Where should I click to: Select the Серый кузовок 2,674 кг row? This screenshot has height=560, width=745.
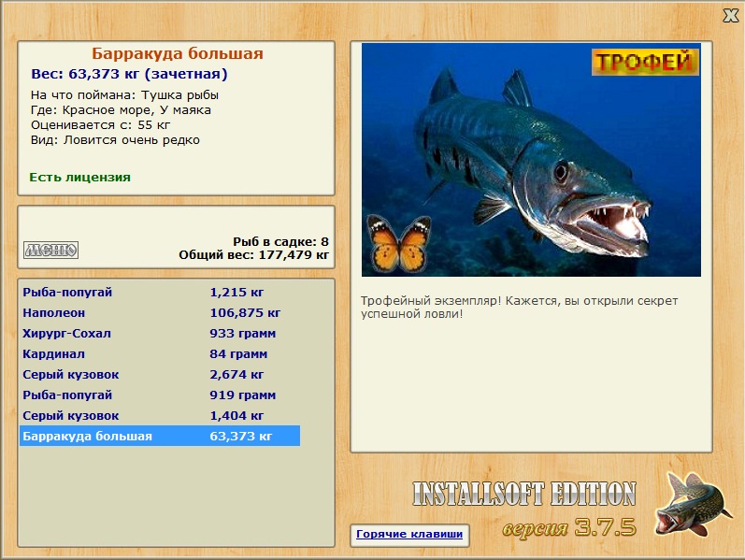tap(160, 375)
